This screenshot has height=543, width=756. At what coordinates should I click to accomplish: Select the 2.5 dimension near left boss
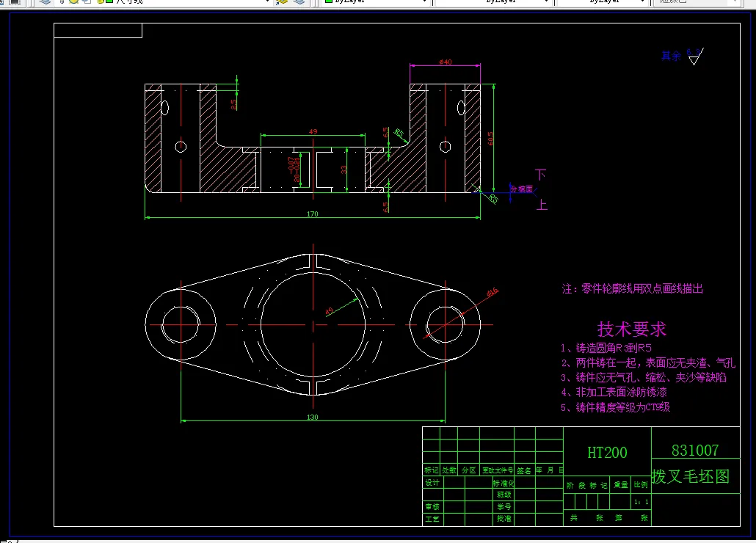coord(233,104)
